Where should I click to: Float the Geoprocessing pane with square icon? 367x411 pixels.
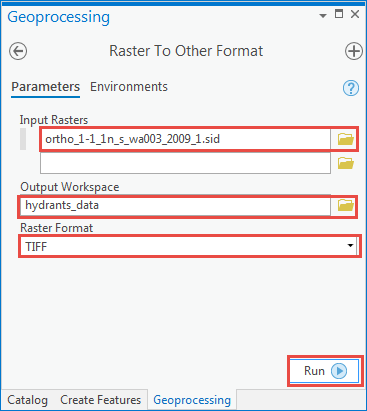[339, 14]
